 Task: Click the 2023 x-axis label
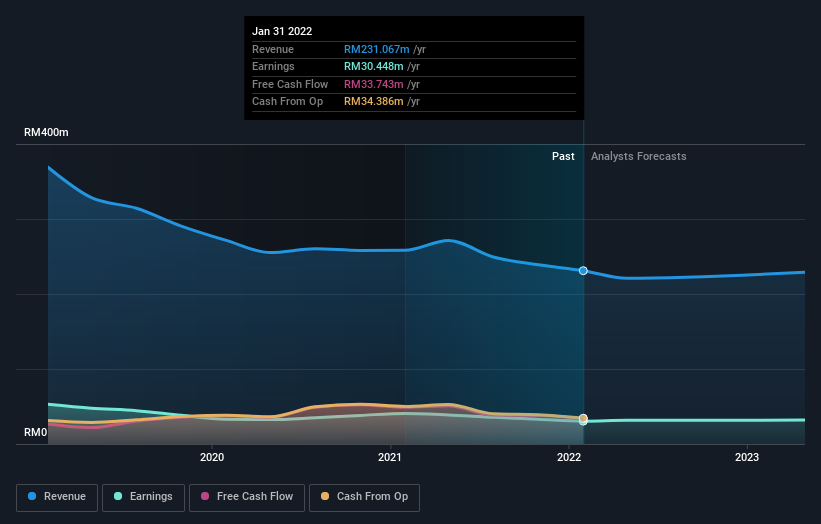click(747, 457)
